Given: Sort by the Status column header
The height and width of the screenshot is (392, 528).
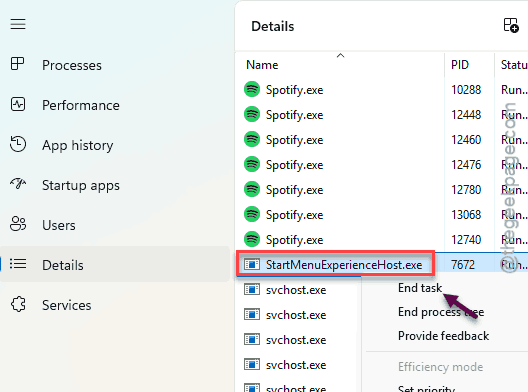Looking at the screenshot, I should click(514, 65).
